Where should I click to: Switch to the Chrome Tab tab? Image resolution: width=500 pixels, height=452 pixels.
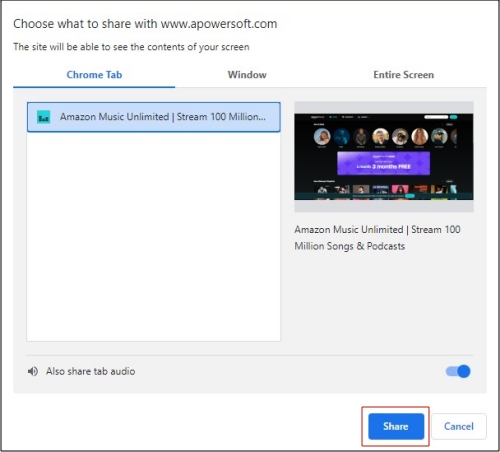(94, 75)
